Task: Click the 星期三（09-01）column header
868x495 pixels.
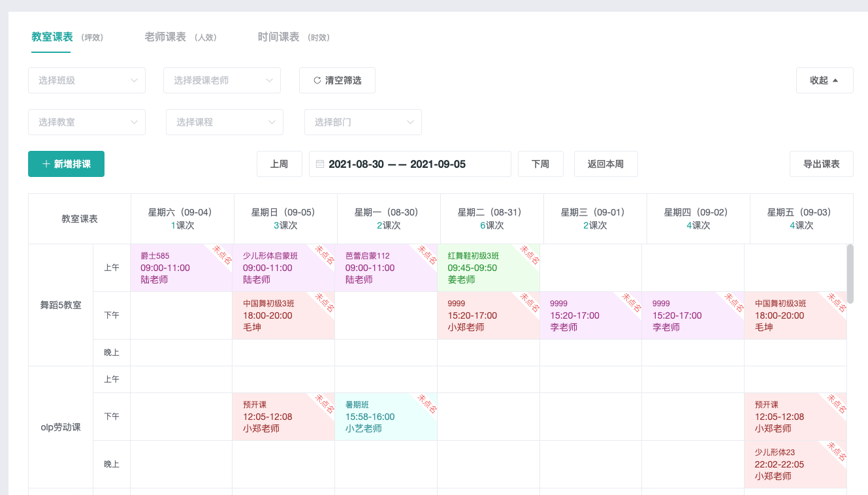Action: tap(595, 219)
